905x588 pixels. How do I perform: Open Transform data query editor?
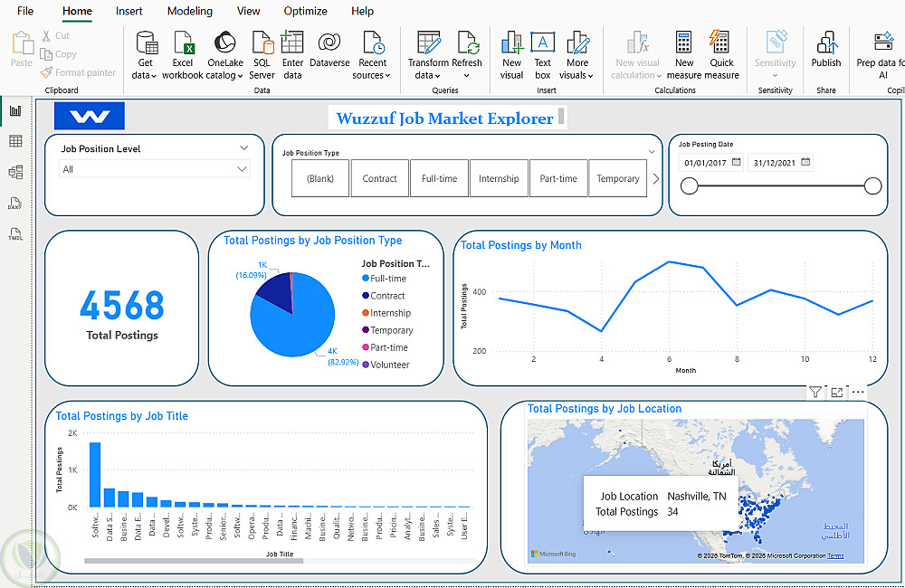pyautogui.click(x=428, y=55)
